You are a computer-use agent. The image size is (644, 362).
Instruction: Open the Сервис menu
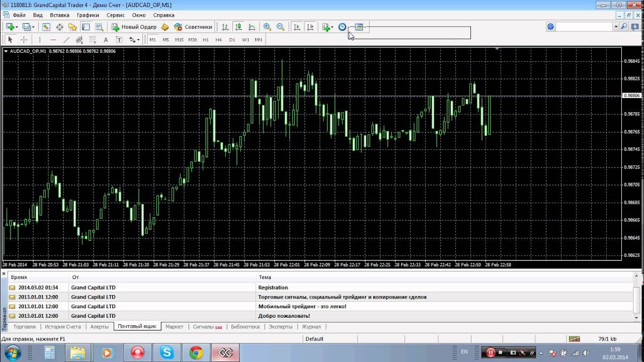point(116,15)
